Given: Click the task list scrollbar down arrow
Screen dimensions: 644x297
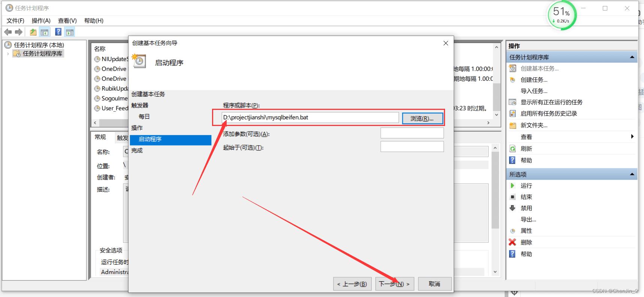Looking at the screenshot, I should pyautogui.click(x=496, y=115).
